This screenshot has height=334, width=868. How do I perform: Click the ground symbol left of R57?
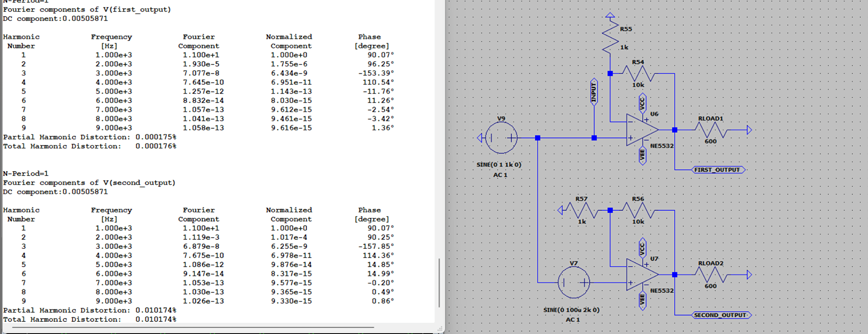(x=560, y=210)
